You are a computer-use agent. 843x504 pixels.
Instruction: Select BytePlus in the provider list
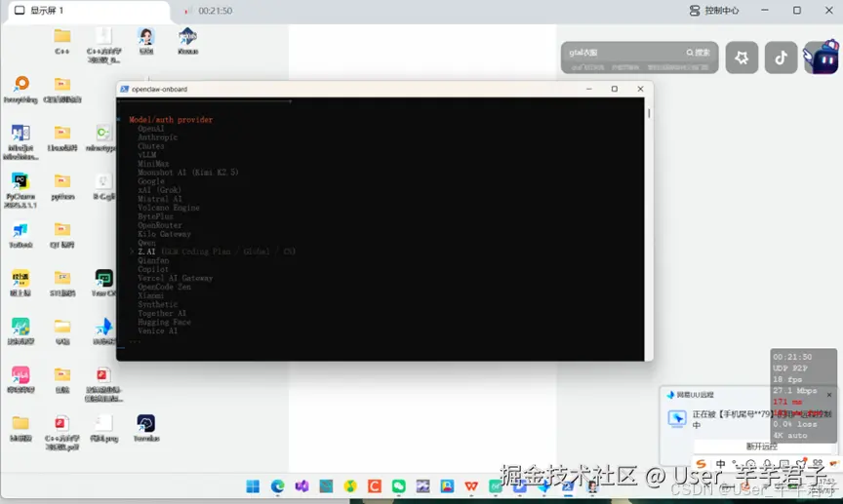tap(155, 216)
